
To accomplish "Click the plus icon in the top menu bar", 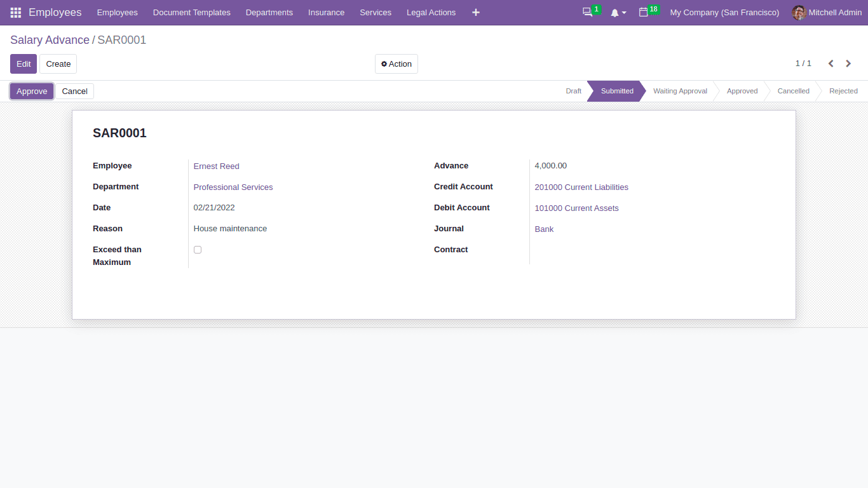I will [475, 12].
